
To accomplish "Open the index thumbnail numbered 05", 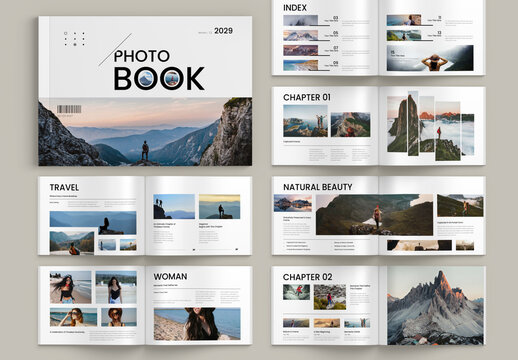I will [300, 35].
